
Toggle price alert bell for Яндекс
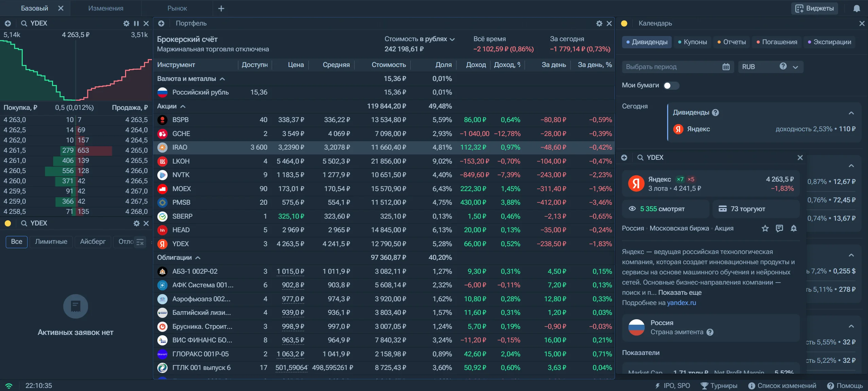pos(794,228)
